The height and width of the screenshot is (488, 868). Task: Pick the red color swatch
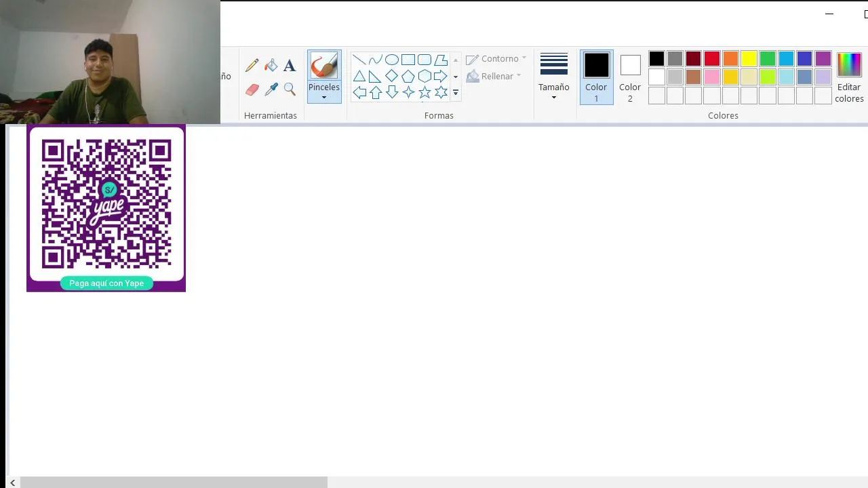pos(712,59)
